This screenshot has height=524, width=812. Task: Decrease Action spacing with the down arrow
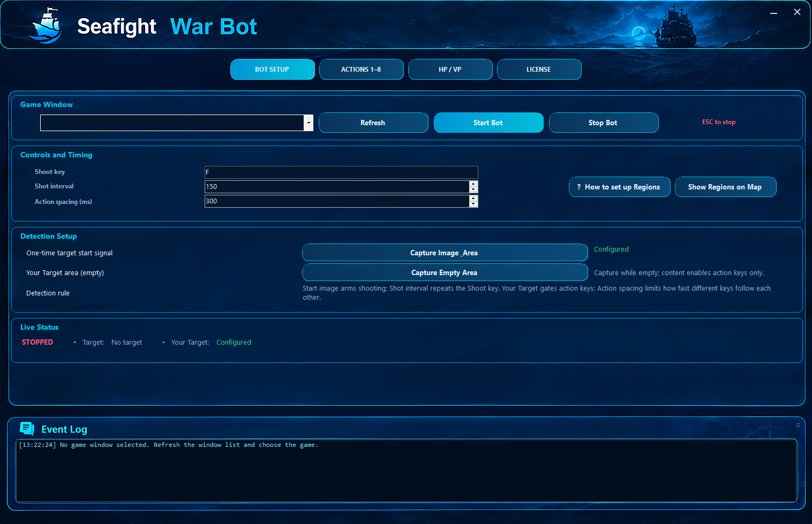[473, 204]
